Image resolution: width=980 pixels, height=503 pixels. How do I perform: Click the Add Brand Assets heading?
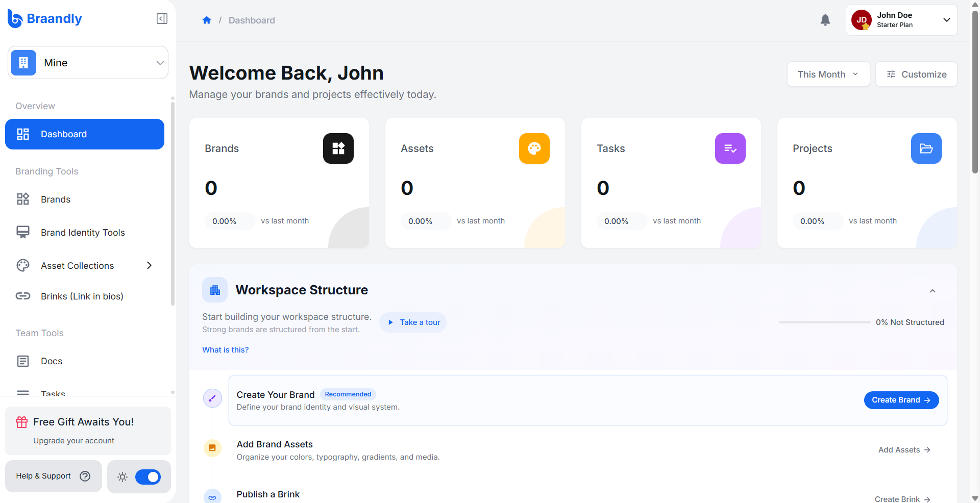click(275, 444)
